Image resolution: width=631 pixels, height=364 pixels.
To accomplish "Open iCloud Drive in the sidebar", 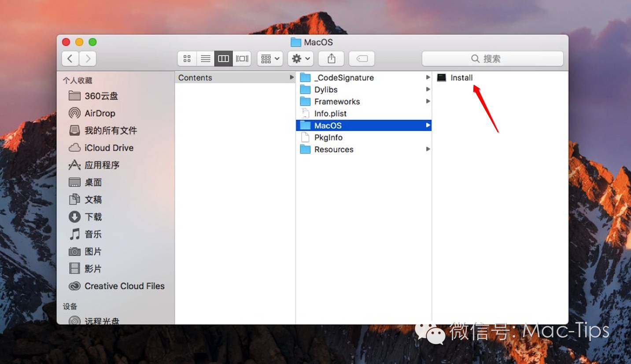I will 109,148.
